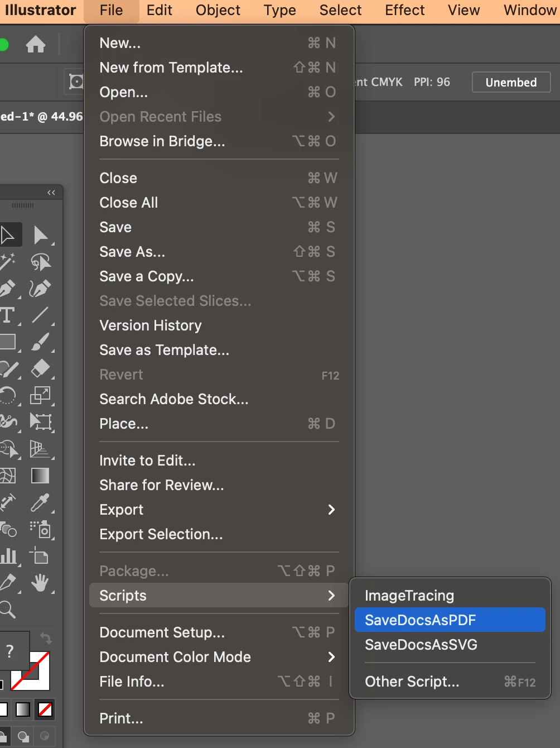560x748 pixels.
Task: Select the Perspective Grid tool
Action: coord(41,448)
